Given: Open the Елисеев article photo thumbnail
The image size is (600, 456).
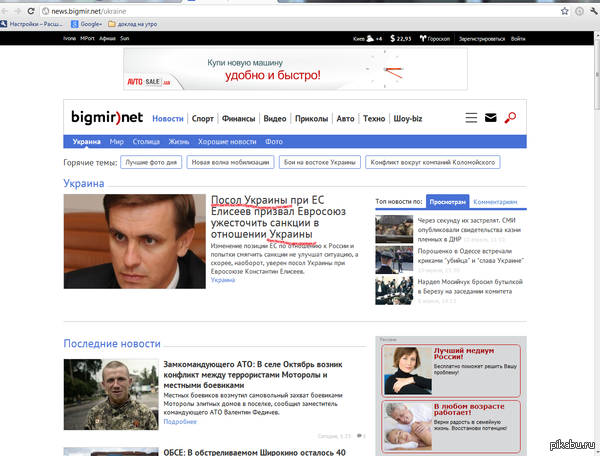Looking at the screenshot, I should (135, 241).
